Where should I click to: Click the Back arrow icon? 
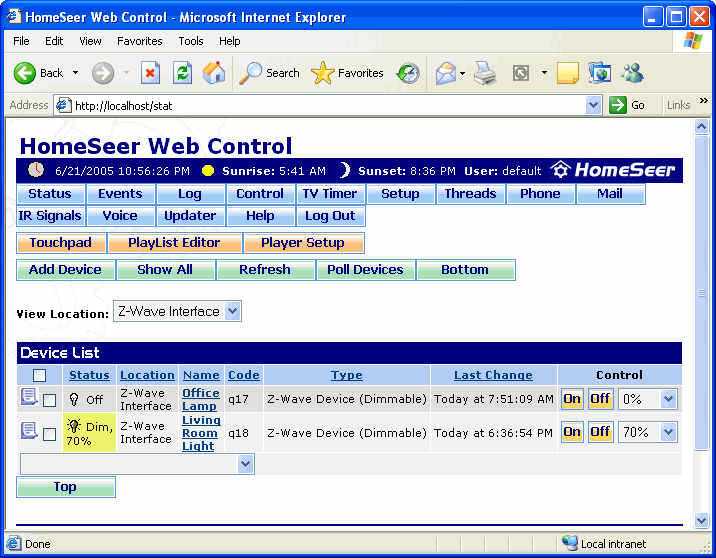tap(25, 73)
